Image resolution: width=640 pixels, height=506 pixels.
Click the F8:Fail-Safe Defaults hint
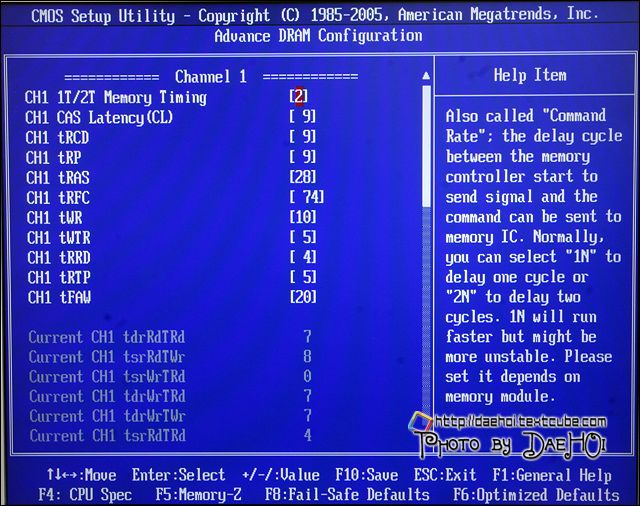(347, 495)
